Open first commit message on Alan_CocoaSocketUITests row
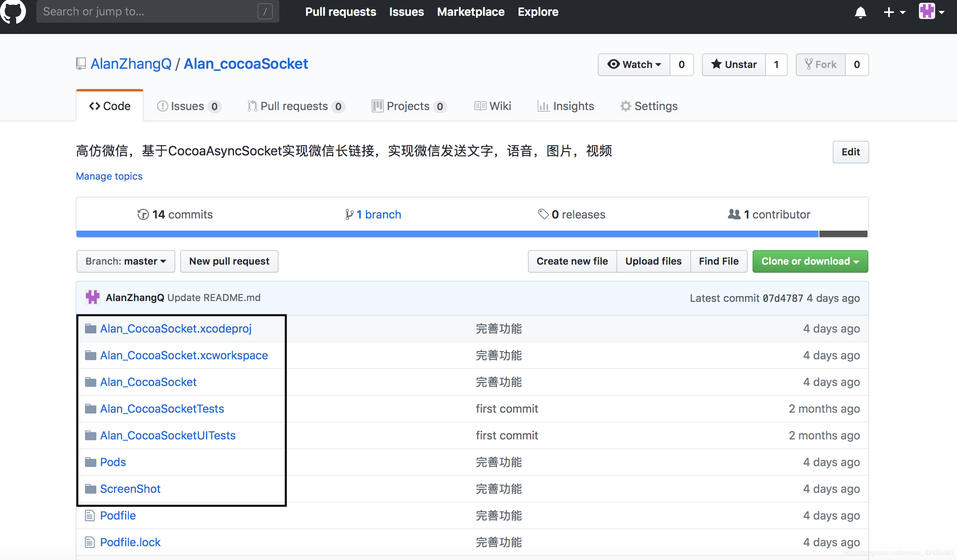 click(507, 435)
